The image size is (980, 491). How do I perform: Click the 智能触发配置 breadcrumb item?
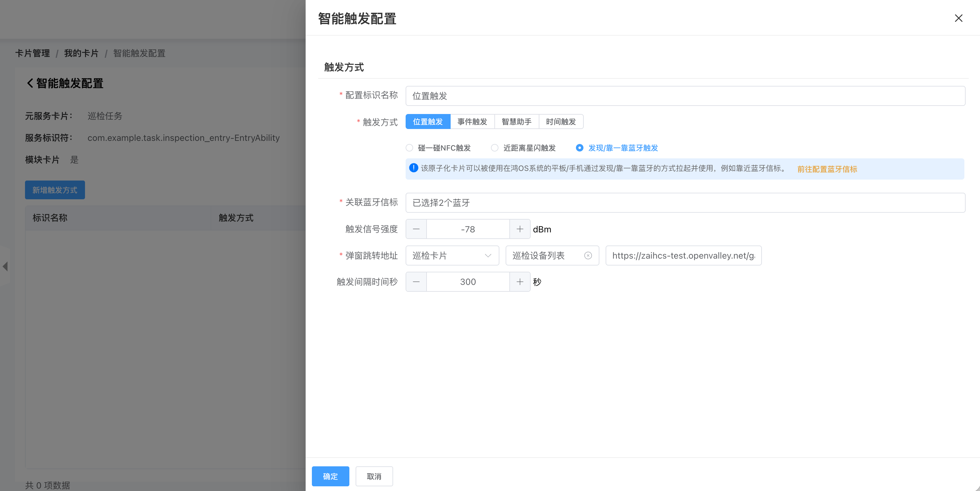(x=139, y=53)
